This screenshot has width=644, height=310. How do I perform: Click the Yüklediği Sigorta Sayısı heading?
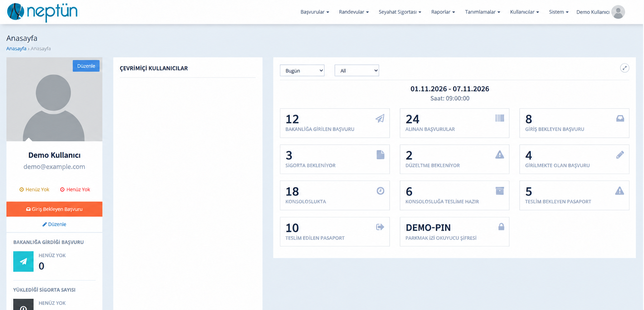pos(44,290)
